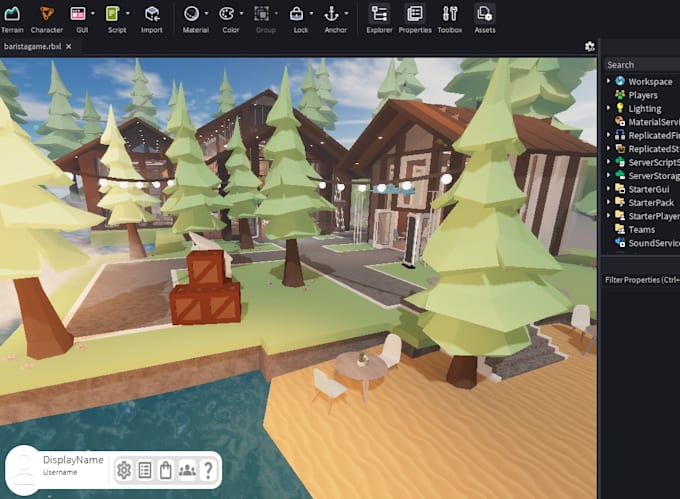Expand the StarterPlayer node
Image resolution: width=680 pixels, height=499 pixels.
pyautogui.click(x=608, y=215)
